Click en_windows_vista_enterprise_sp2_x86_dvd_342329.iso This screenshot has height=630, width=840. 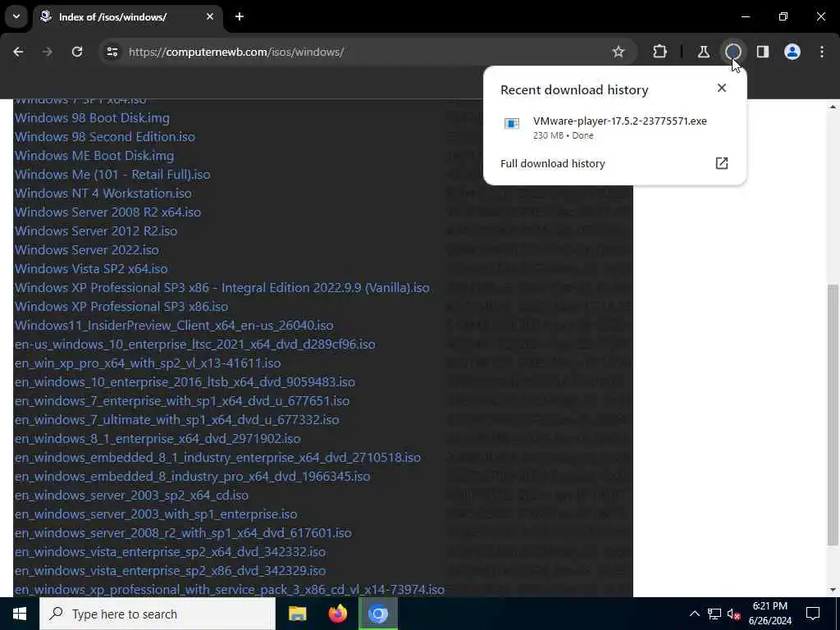click(x=170, y=571)
